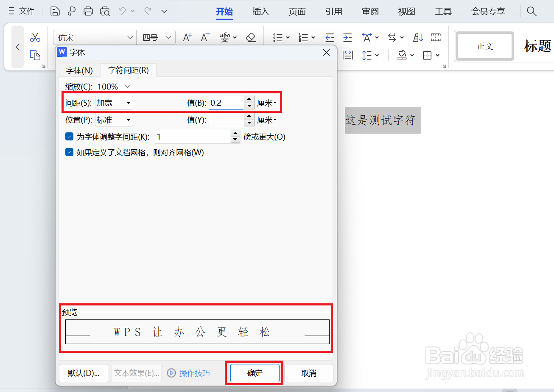554x392 pixels.
Task: Click the 默认(D) button
Action: coord(84,373)
